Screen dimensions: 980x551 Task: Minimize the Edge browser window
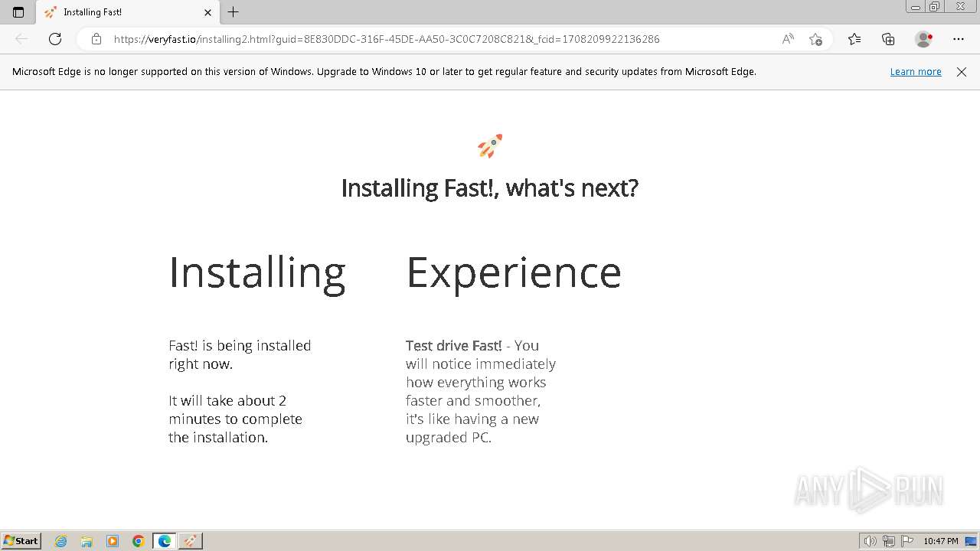point(916,6)
